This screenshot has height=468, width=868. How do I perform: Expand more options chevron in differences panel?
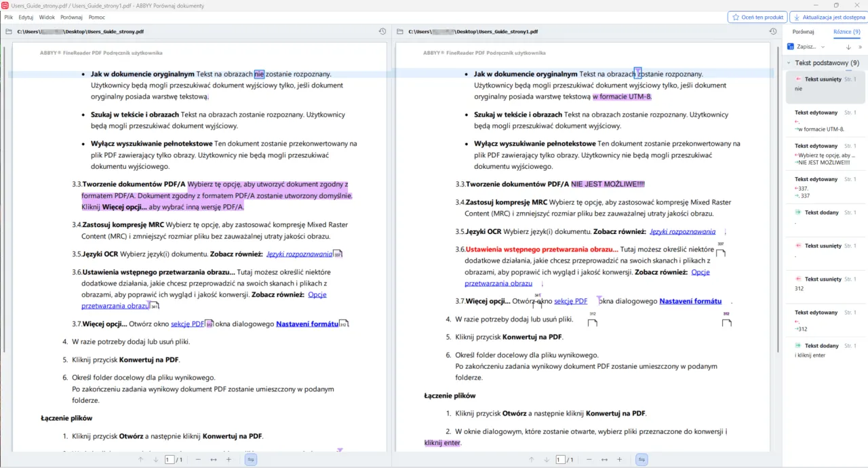pos(860,47)
